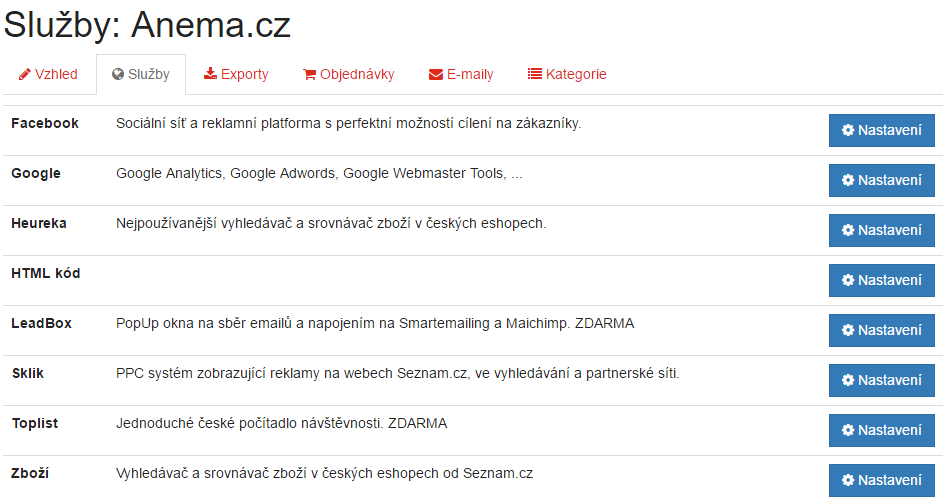Click the download icon next to Exporty
The image size is (945, 504).
click(x=210, y=74)
